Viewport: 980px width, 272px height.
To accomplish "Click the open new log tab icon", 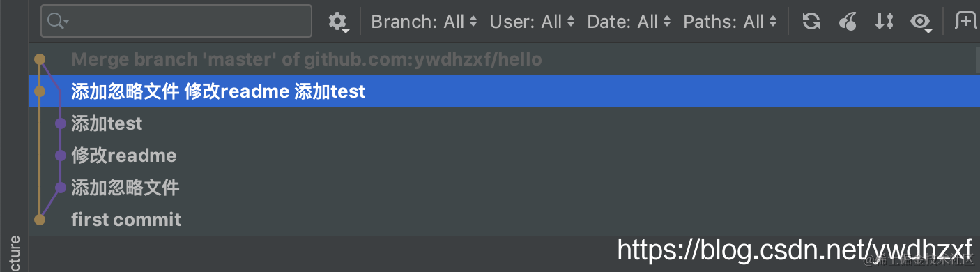I will tap(966, 22).
